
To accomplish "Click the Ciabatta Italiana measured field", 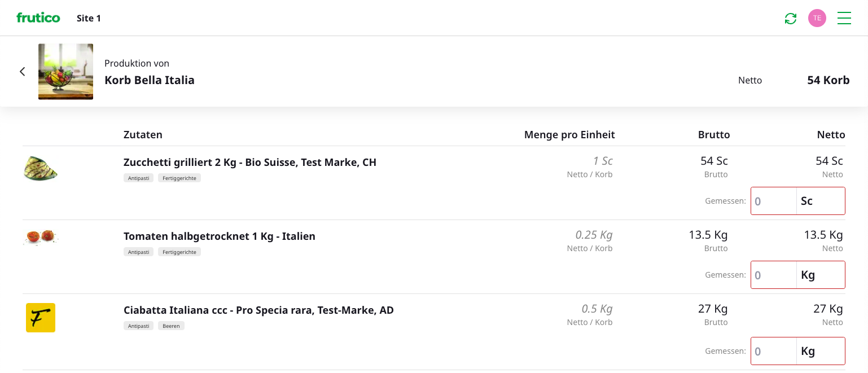I will coord(773,351).
